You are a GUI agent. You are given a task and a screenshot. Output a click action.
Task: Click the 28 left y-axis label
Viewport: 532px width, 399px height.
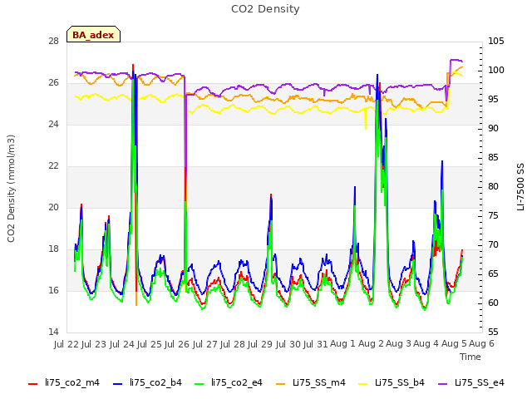53,42
